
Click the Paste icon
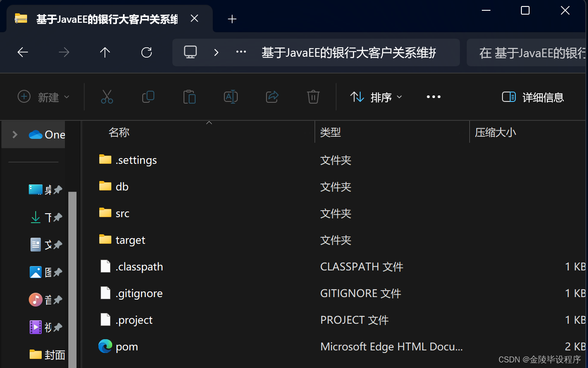point(189,97)
